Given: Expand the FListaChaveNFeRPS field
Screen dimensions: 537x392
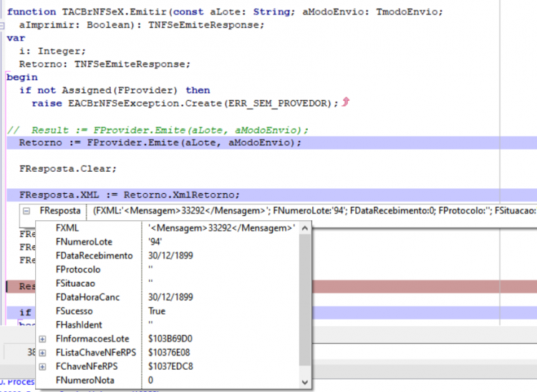Looking at the screenshot, I should 42,353.
